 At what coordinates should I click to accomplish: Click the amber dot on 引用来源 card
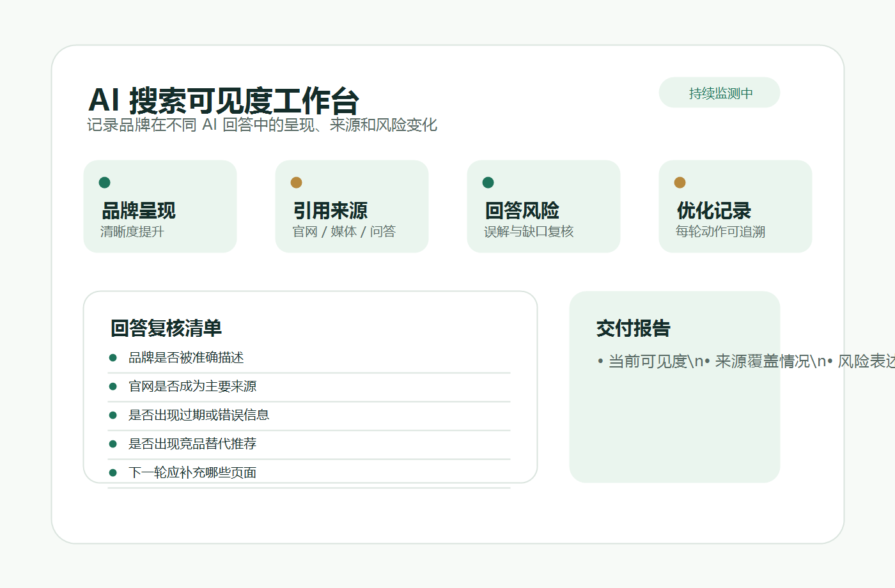click(297, 183)
